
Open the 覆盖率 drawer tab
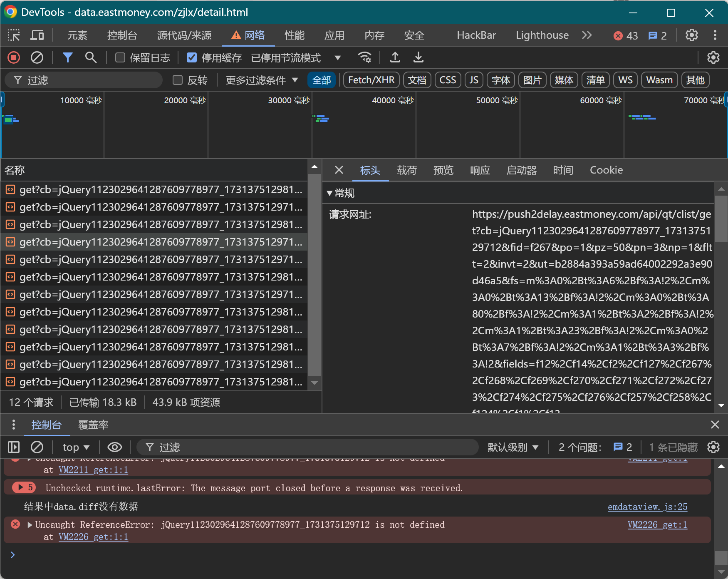tap(93, 425)
